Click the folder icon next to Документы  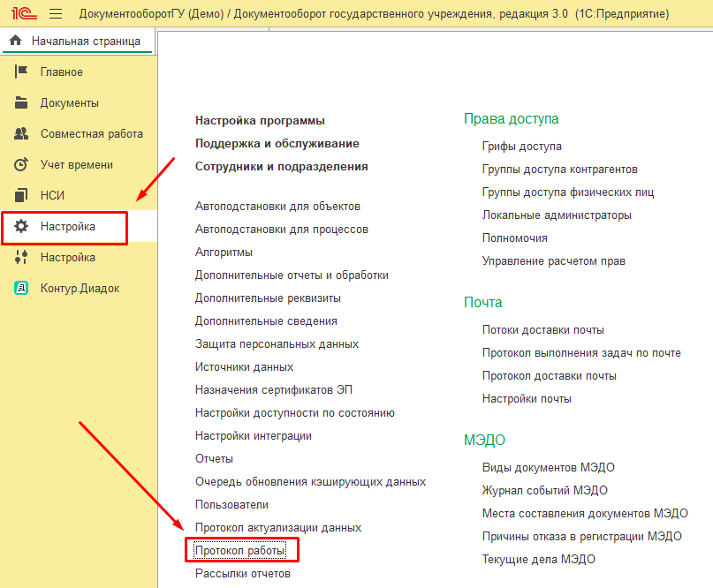point(21,102)
